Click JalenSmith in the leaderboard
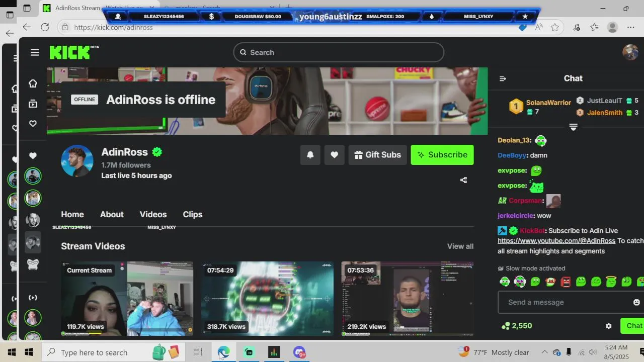Screen dimensions: 644x362 (x=605, y=113)
